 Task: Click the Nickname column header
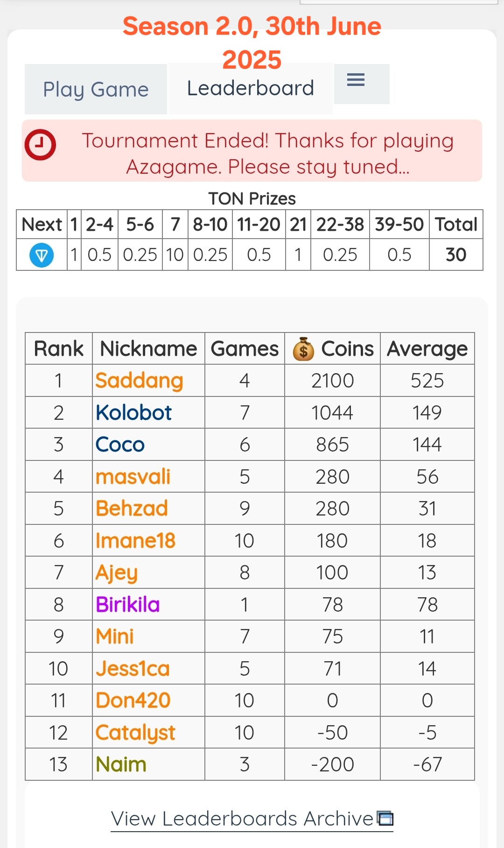click(x=148, y=349)
